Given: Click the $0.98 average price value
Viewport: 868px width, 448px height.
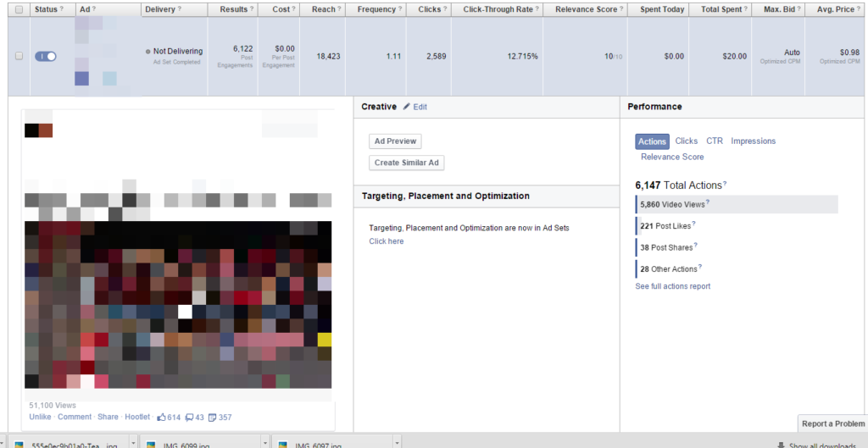Looking at the screenshot, I should [849, 52].
